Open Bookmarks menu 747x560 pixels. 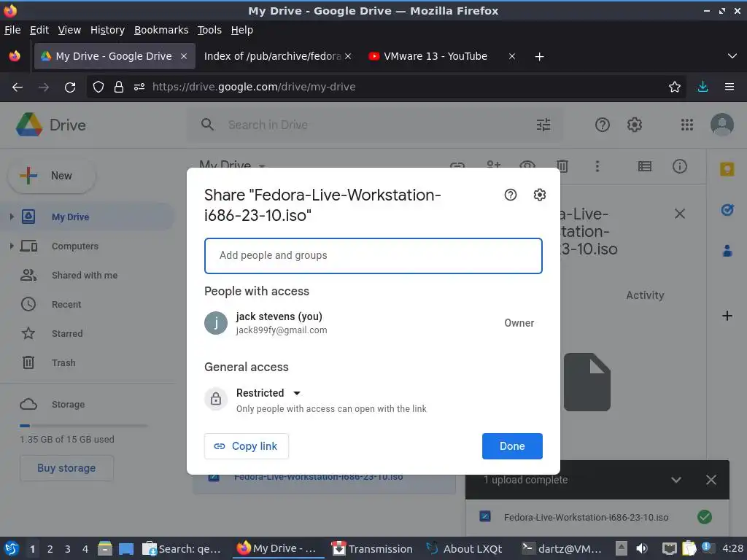coord(161,30)
